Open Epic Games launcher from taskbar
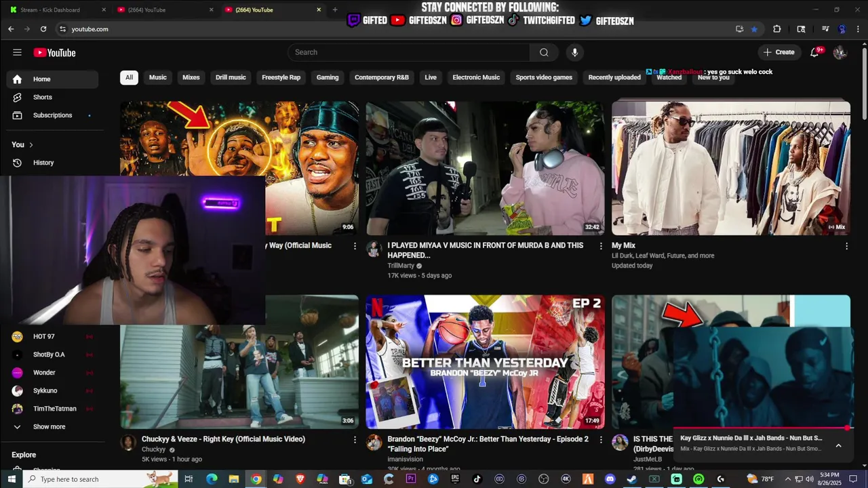Screen dimensions: 868x488 (455, 479)
